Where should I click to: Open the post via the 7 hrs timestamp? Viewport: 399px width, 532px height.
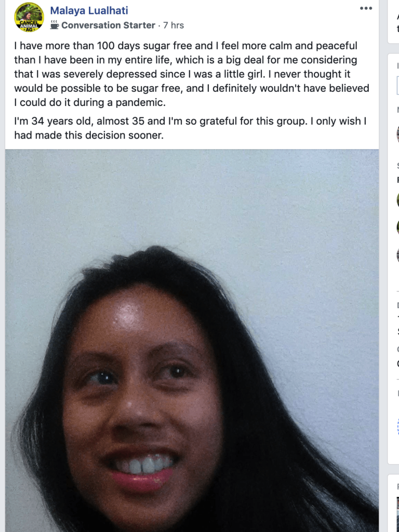pos(174,25)
